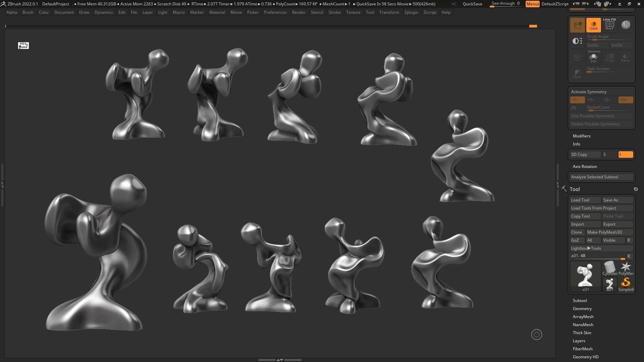644x362 pixels.
Task: Toggle the Quick render mode icon
Action: click(593, 25)
